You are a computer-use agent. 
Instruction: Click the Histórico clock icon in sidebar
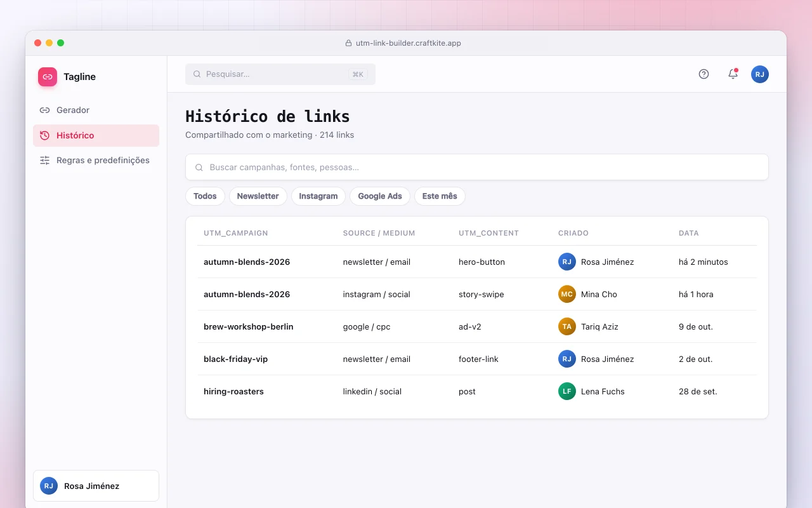point(44,135)
